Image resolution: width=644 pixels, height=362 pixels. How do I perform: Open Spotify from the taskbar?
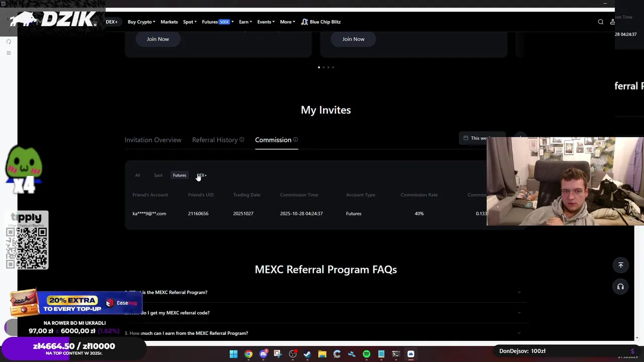(366, 354)
